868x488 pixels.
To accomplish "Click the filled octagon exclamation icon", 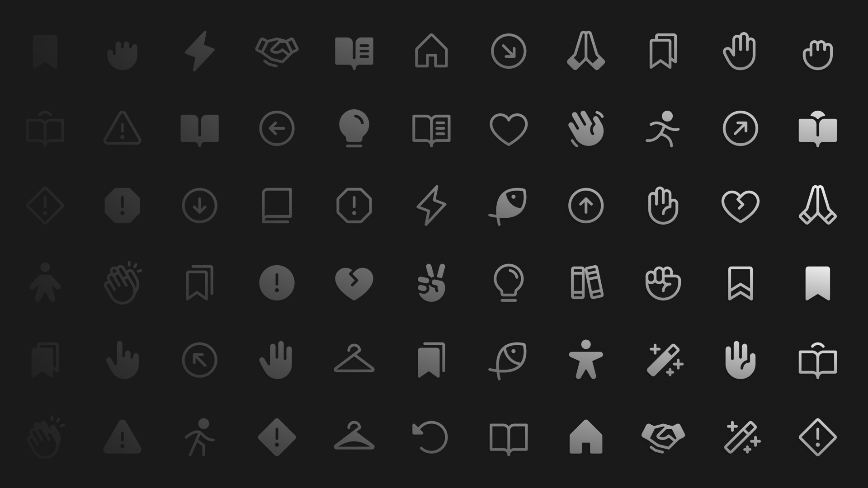I will point(123,206).
